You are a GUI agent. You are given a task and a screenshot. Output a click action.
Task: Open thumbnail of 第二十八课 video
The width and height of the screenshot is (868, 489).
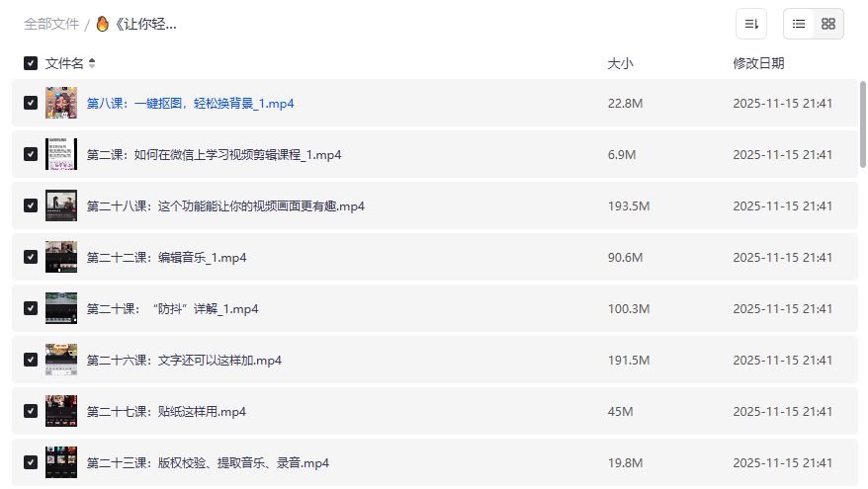61,205
